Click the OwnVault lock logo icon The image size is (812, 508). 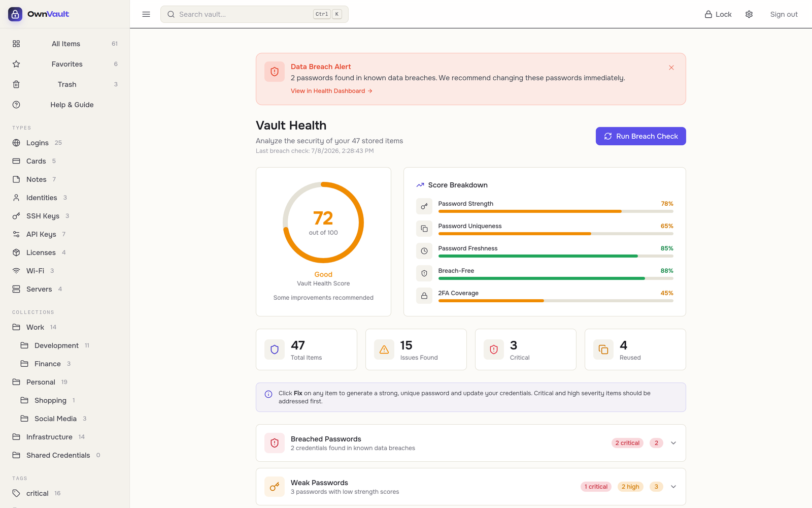point(15,14)
